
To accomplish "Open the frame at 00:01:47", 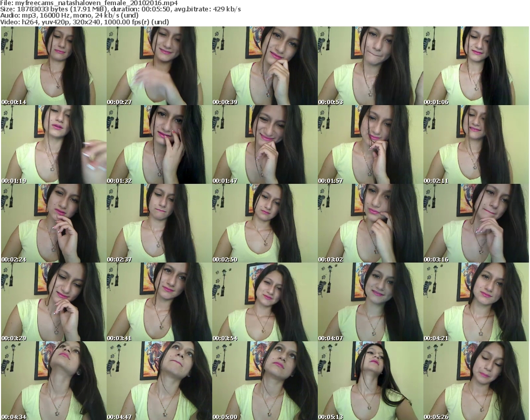I will pos(264,144).
